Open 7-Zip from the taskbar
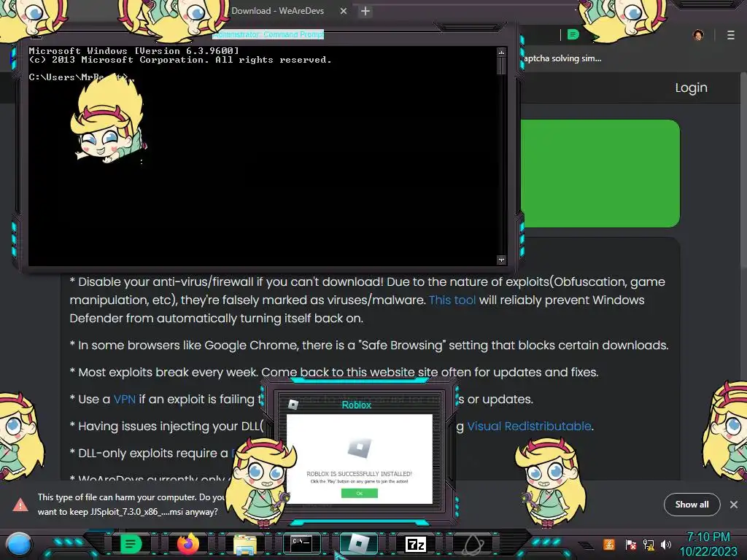The width and height of the screenshot is (747, 560). tap(415, 544)
